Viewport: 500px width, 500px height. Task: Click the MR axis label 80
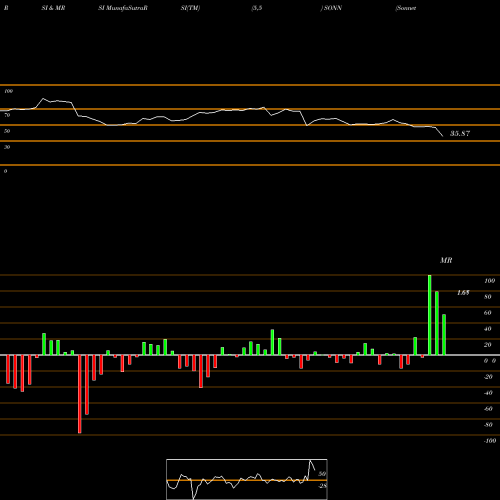tap(488, 297)
